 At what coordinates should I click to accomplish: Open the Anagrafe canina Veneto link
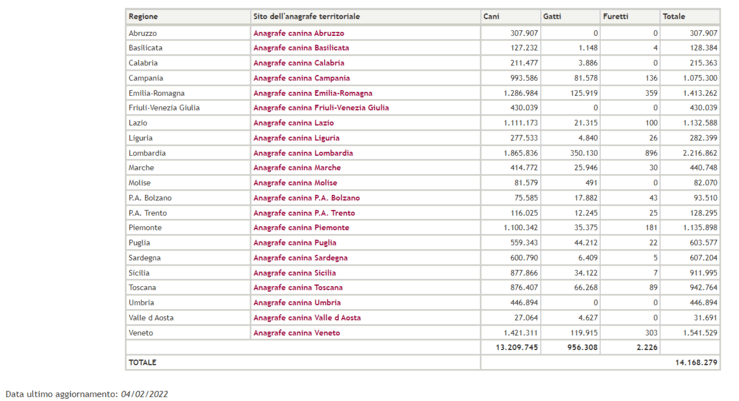click(296, 333)
